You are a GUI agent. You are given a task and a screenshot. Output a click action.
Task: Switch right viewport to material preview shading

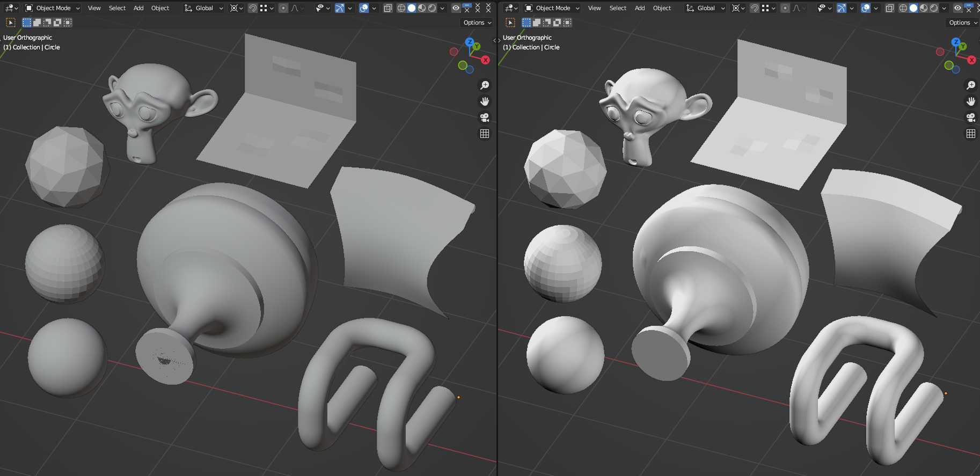coord(924,8)
